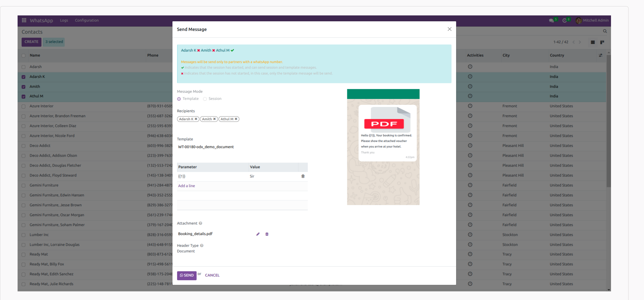Open the Template selection field
Image resolution: width=644 pixels, height=300 pixels.
[242, 147]
